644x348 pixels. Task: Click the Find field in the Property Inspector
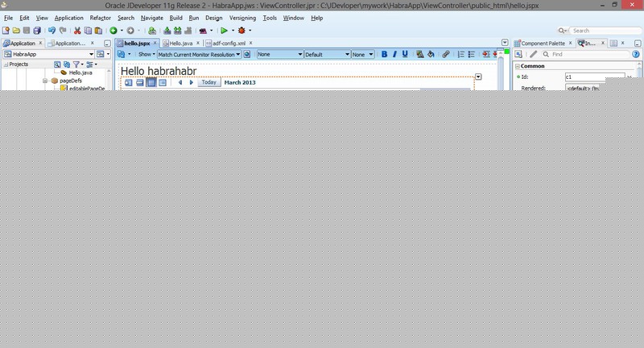click(x=585, y=54)
